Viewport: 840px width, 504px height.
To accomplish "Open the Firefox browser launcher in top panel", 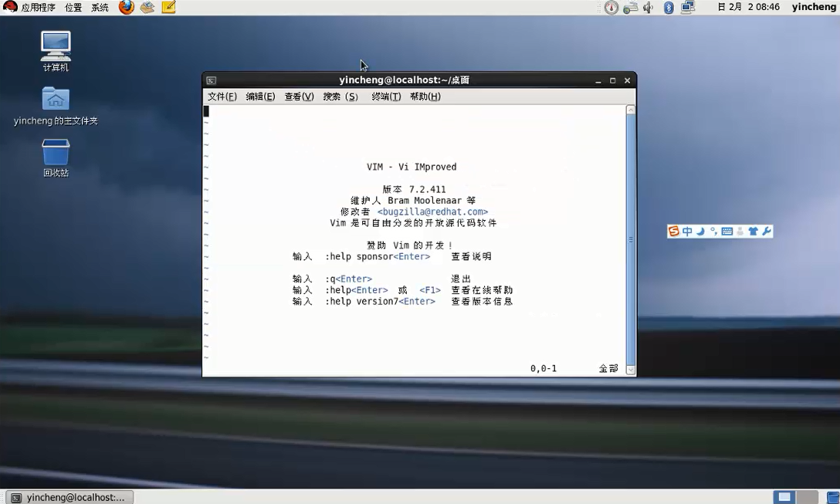I will tap(127, 7).
